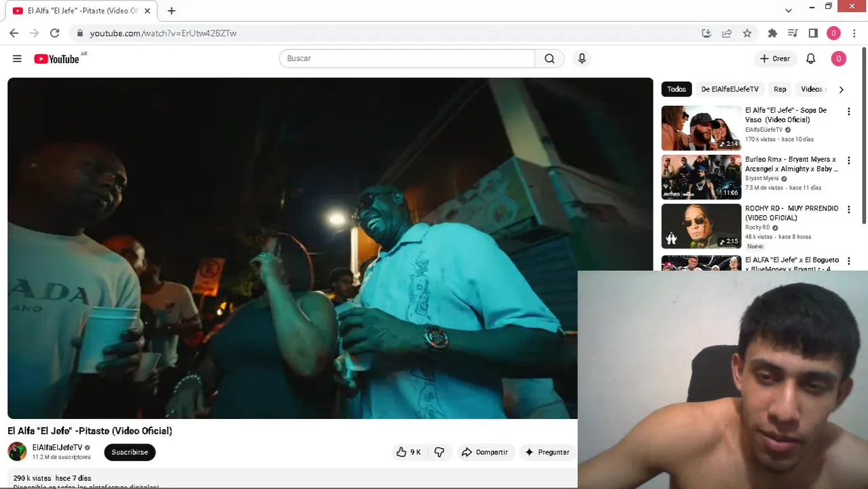Viewport: 868px width, 489px height.
Task: Click the Crear button
Action: [774, 58]
